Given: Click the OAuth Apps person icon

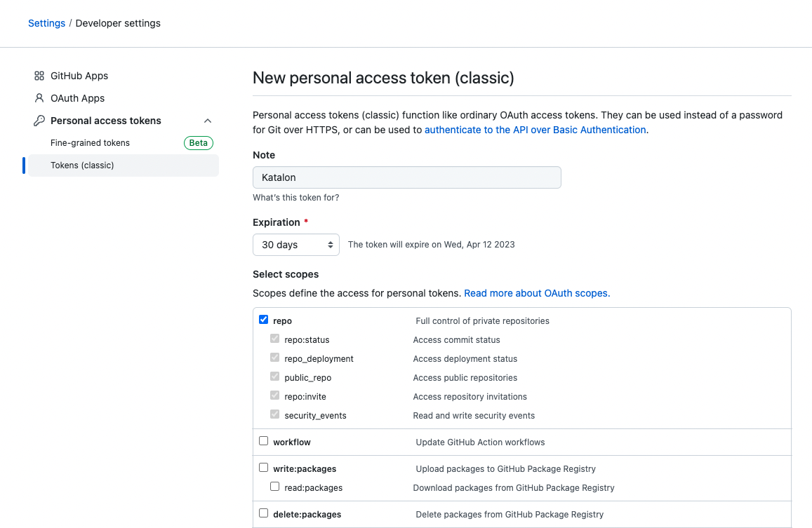Looking at the screenshot, I should 39,98.
